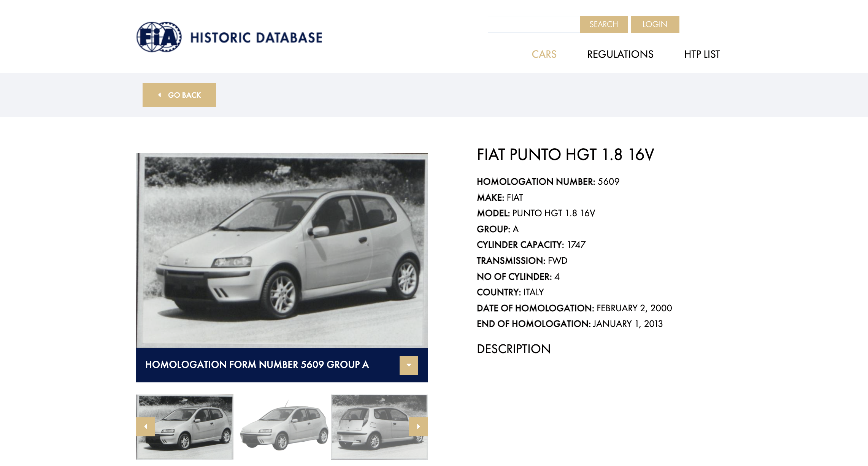Expand the homologation form dropdown arrow
This screenshot has height=466, width=868.
tap(409, 365)
